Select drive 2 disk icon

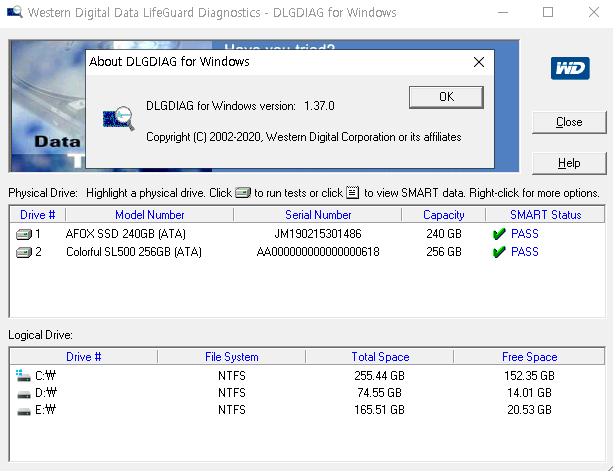pos(23,252)
